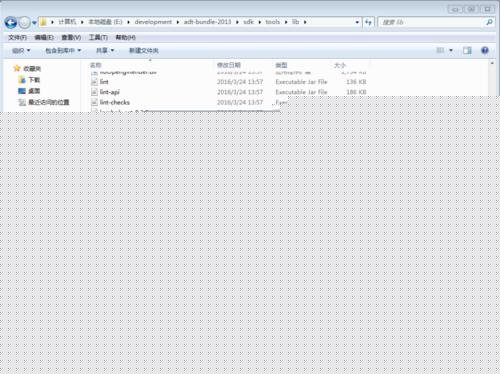Open help with the blue question icon
500x374 pixels.
[x=485, y=50]
